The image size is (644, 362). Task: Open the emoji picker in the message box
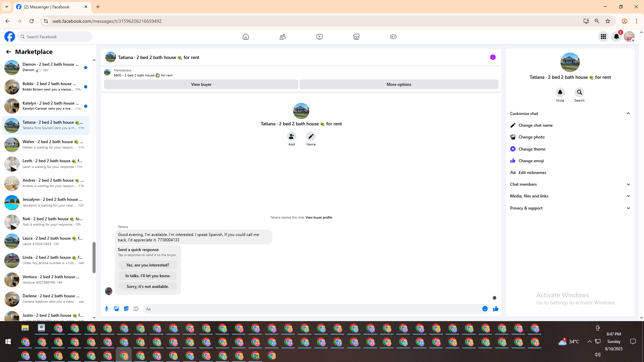[485, 309]
